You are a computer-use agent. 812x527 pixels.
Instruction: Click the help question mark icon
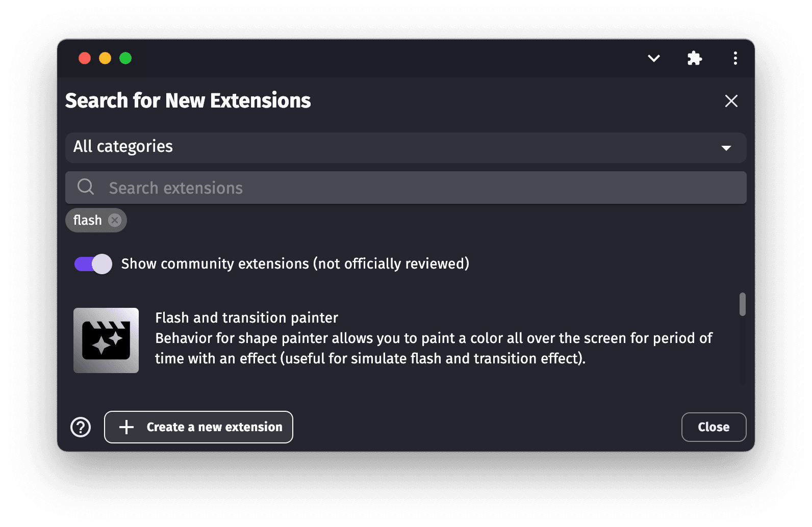point(81,427)
